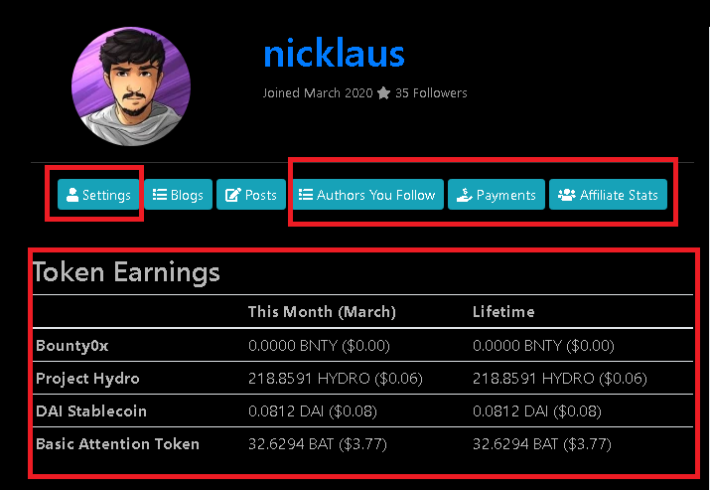Select the Project Hydro row
This screenshot has width=710, height=490.
(x=363, y=378)
